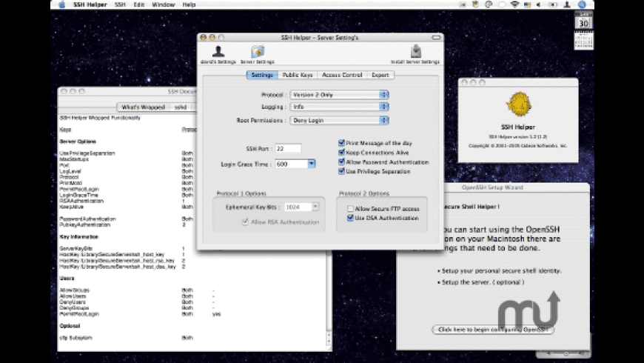
Task: Enable Allow Secure FTP access
Action: coord(350,209)
